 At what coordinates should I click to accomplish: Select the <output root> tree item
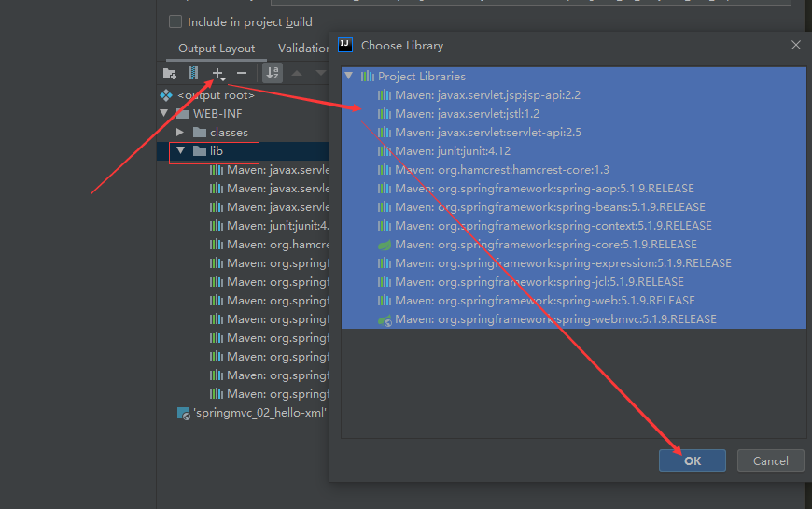[x=216, y=95]
